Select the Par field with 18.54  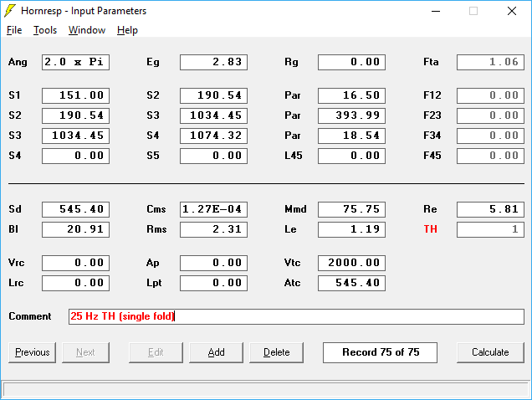351,136
